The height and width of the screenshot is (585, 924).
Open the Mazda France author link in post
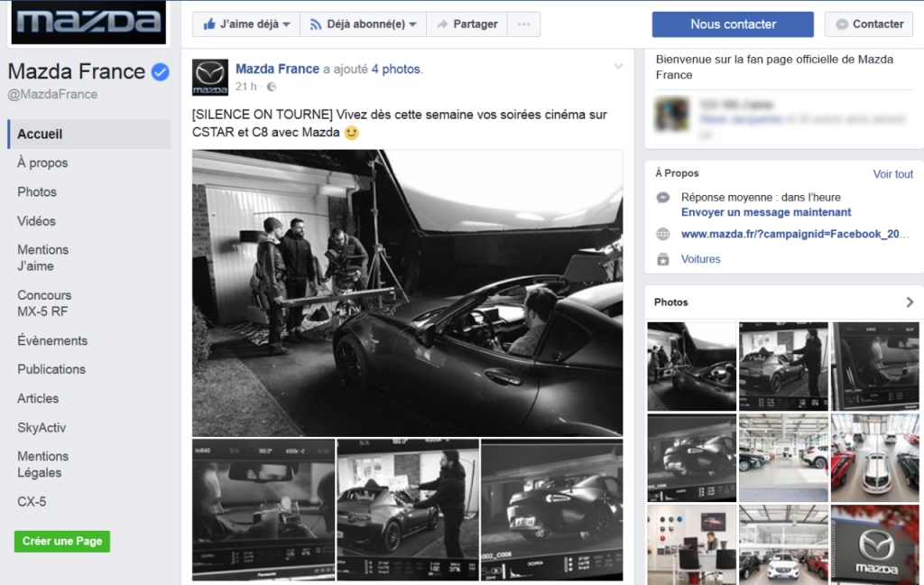278,69
